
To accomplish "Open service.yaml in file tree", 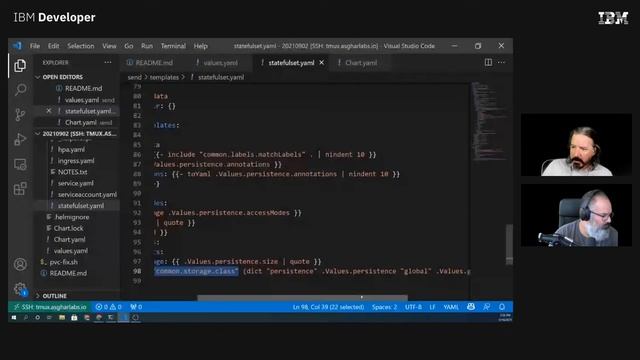I will click(76, 183).
